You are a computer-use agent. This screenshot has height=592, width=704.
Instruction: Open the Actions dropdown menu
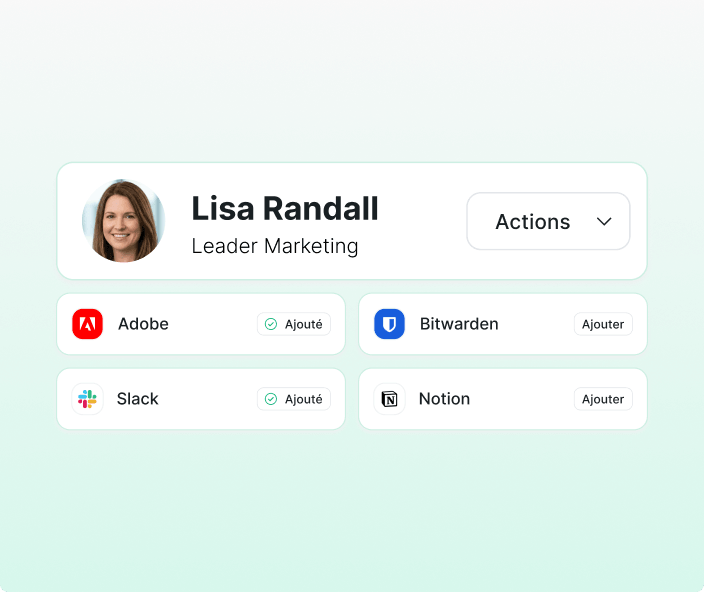click(x=548, y=221)
